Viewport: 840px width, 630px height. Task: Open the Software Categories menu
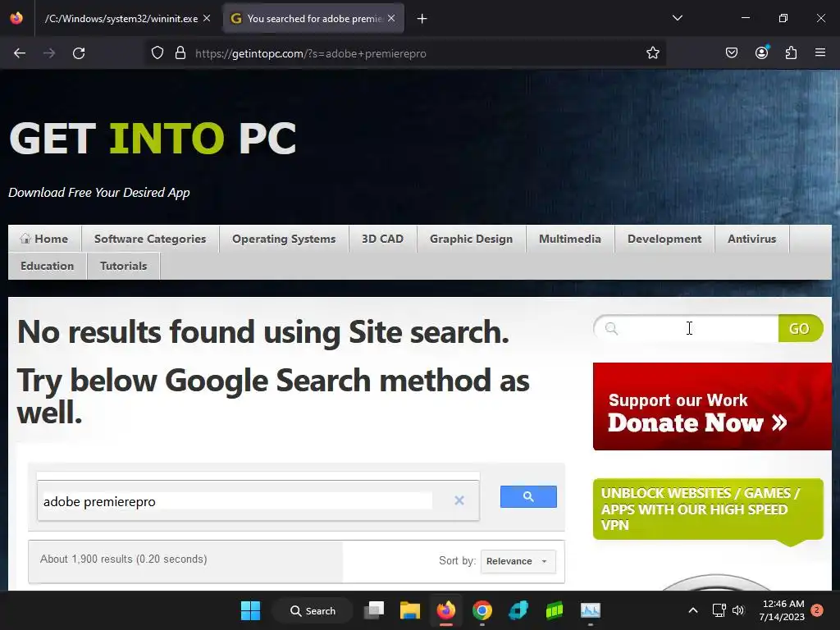click(150, 239)
